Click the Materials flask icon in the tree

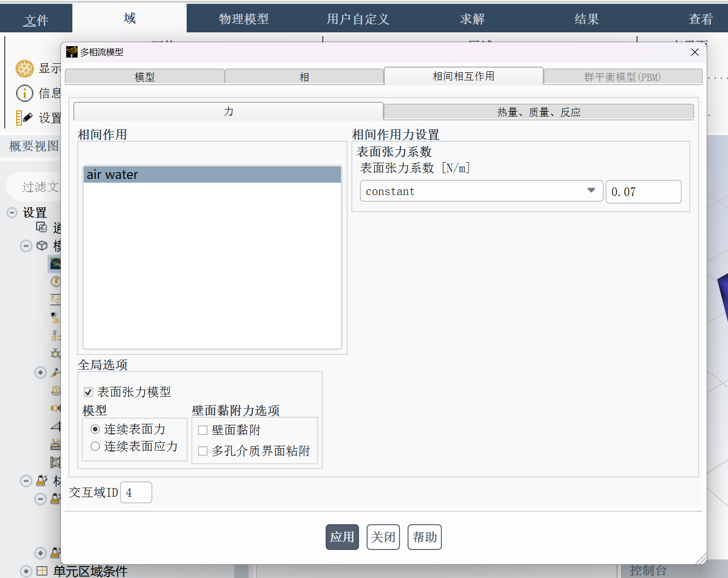[x=42, y=481]
